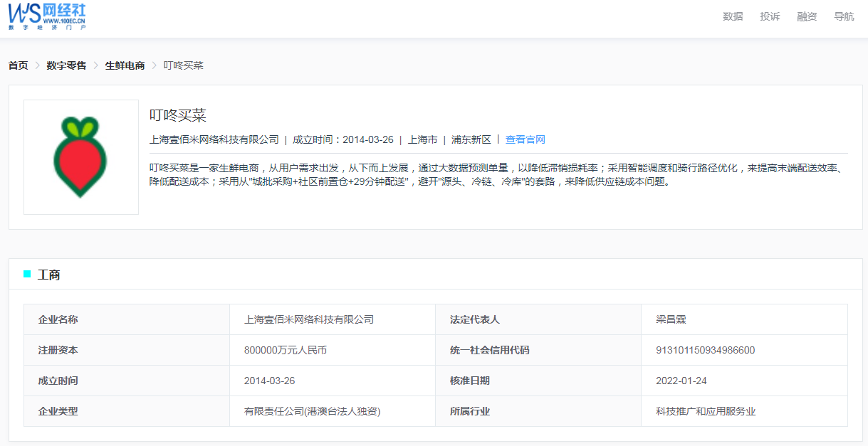This screenshot has width=868, height=446.
Task: Open the 数据 navigation menu
Action: pyautogui.click(x=733, y=16)
